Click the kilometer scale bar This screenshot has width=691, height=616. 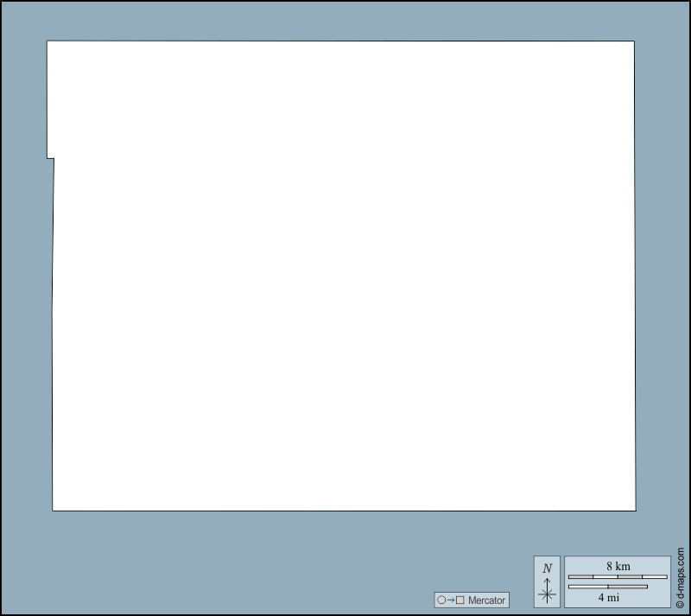coord(618,576)
